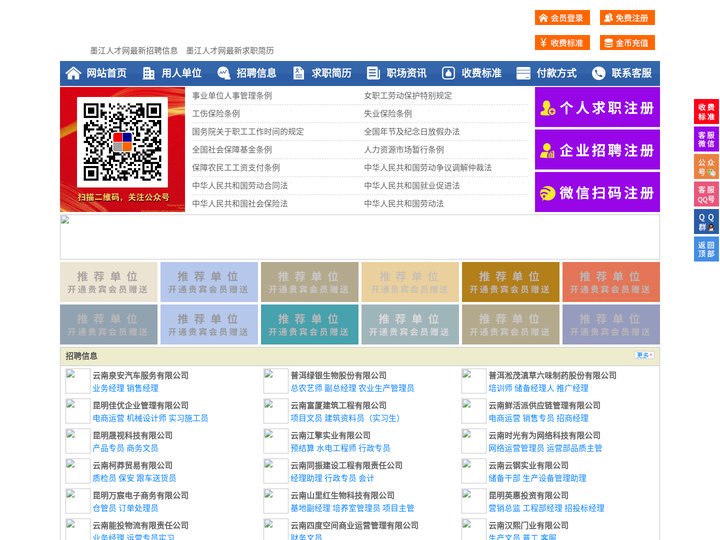
Task: Click the teal 推荐单位 tile
Action: tap(309, 324)
